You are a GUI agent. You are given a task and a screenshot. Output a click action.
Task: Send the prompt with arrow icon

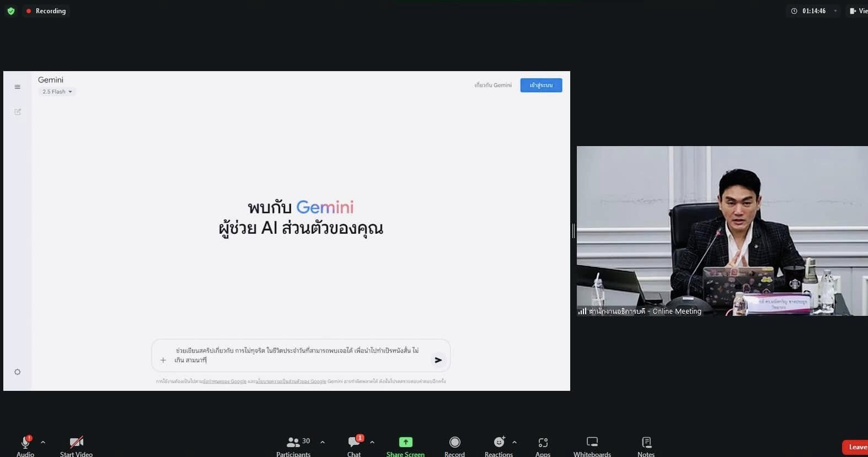[438, 360]
